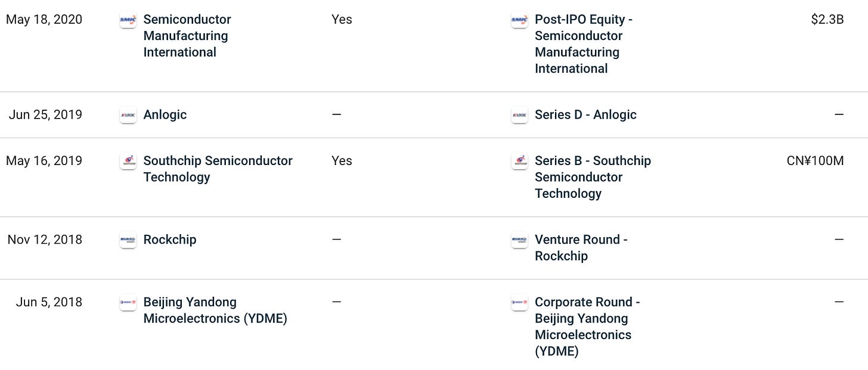The width and height of the screenshot is (868, 370).
Task: Click the Anlogic logo in organization column
Action: click(128, 115)
